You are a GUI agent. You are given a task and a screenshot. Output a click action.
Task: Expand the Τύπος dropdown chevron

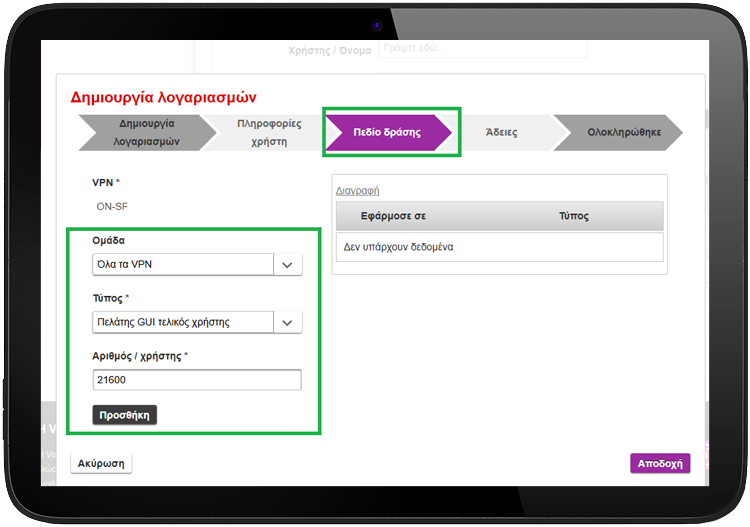pos(287,323)
